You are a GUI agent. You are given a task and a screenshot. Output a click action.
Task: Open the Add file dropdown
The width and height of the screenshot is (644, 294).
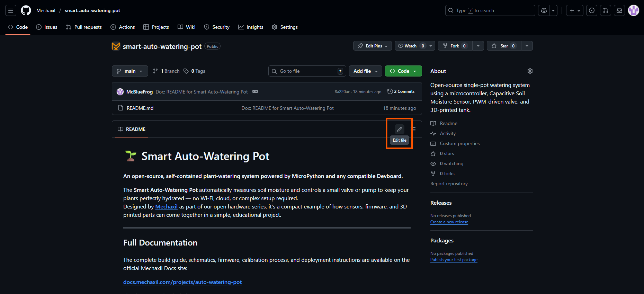pyautogui.click(x=366, y=71)
